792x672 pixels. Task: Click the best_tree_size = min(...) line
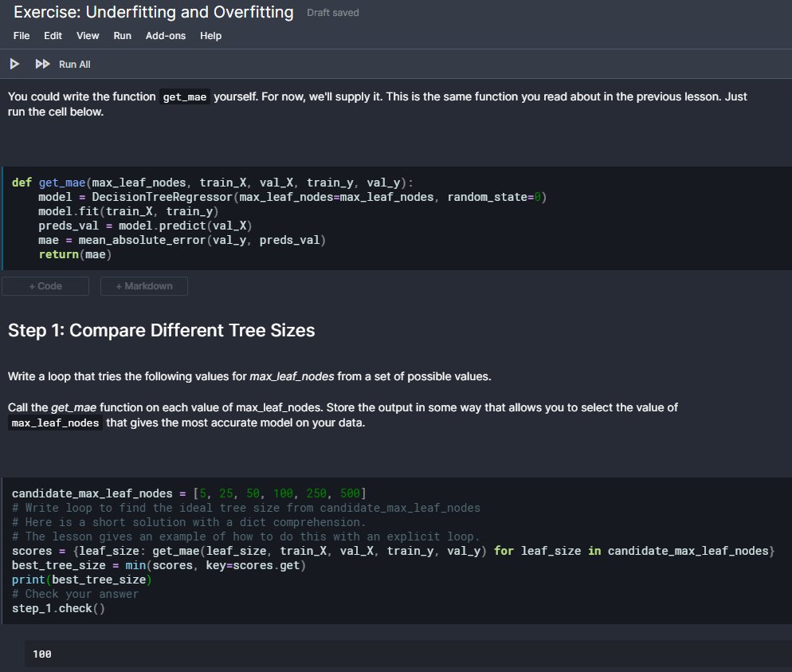pos(159,565)
